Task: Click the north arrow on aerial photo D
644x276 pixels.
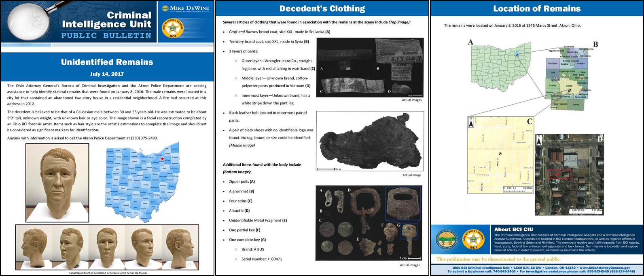Action: click(539, 140)
